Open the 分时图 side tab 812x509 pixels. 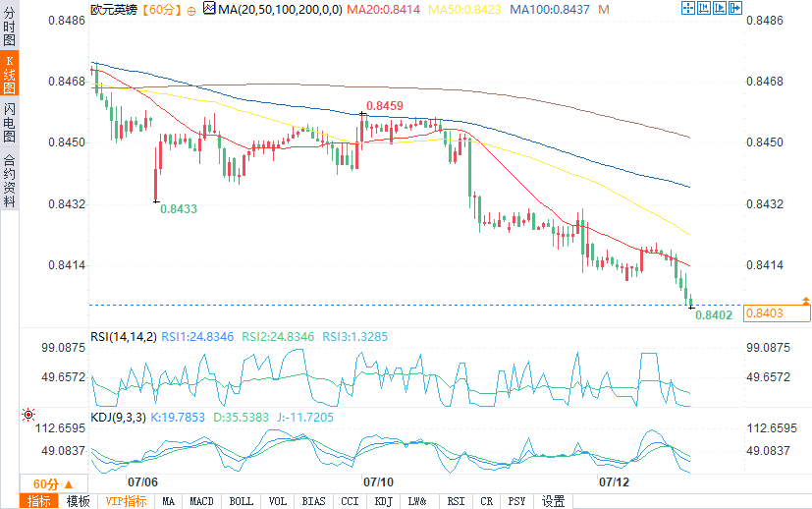(9, 26)
